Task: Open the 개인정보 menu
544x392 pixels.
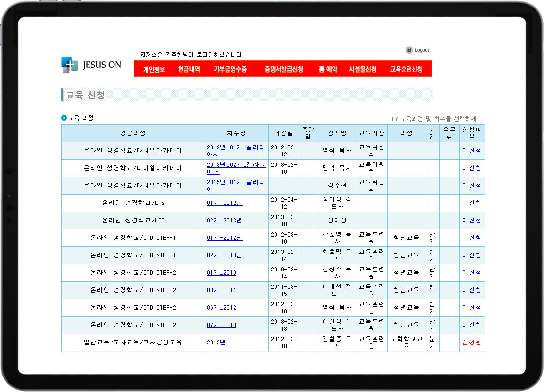Action: 154,69
